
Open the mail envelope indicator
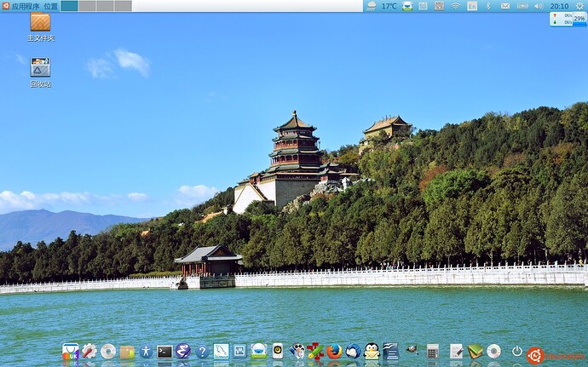pyautogui.click(x=505, y=6)
